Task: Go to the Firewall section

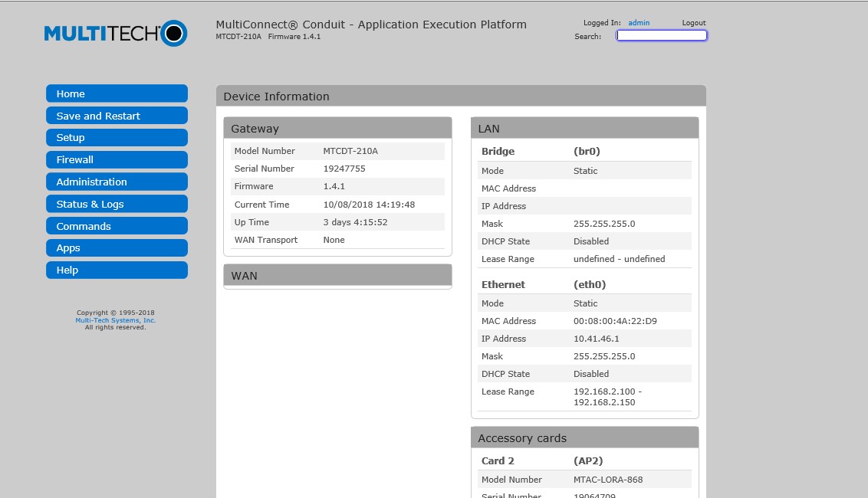Action: tap(117, 159)
